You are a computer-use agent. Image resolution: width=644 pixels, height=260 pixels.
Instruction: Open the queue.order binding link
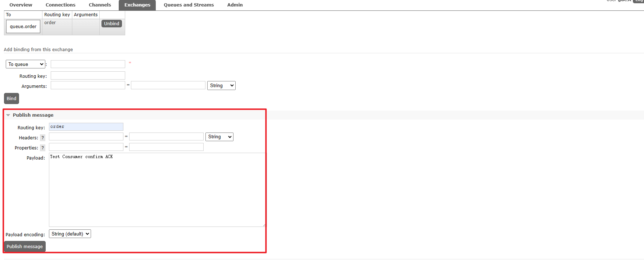(x=23, y=27)
